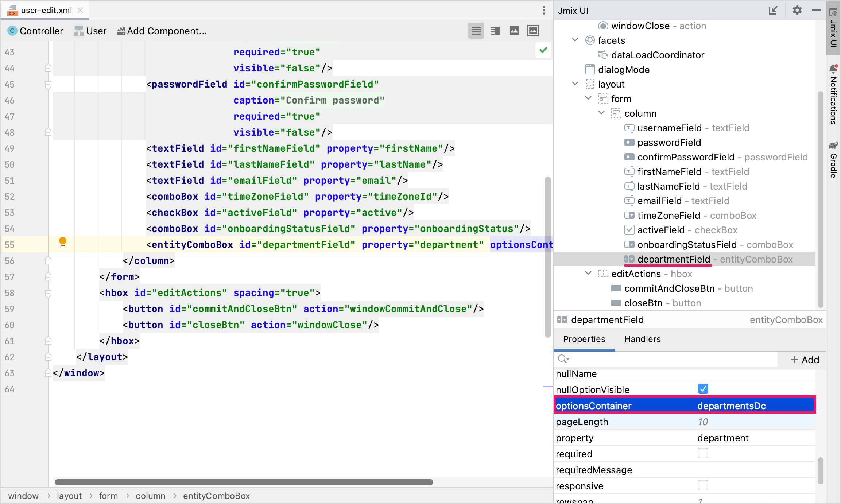This screenshot has width=841, height=504.
Task: Click Add Component... button
Action: coord(162,31)
